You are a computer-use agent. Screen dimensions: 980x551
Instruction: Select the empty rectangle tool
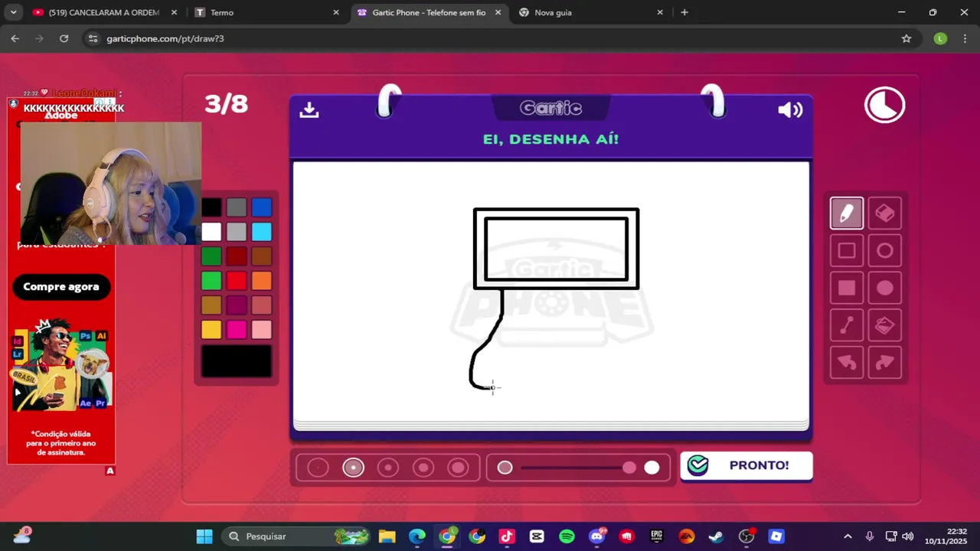[847, 251]
